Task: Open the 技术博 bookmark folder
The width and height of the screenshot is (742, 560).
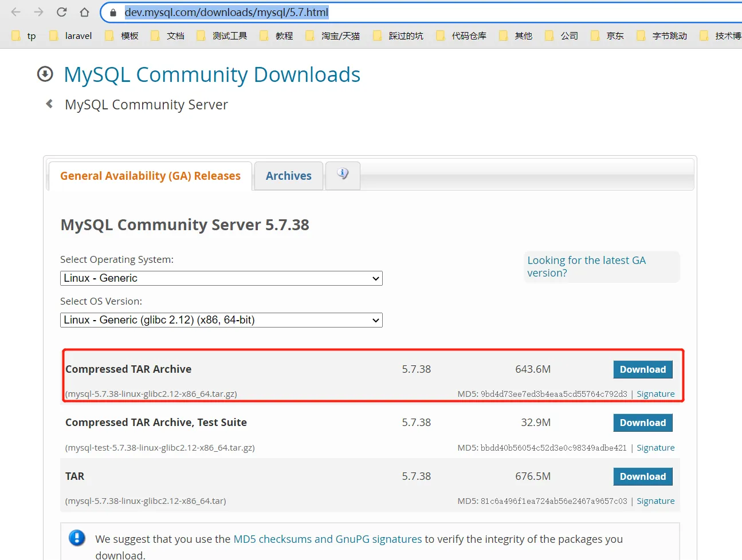Action: (720, 36)
